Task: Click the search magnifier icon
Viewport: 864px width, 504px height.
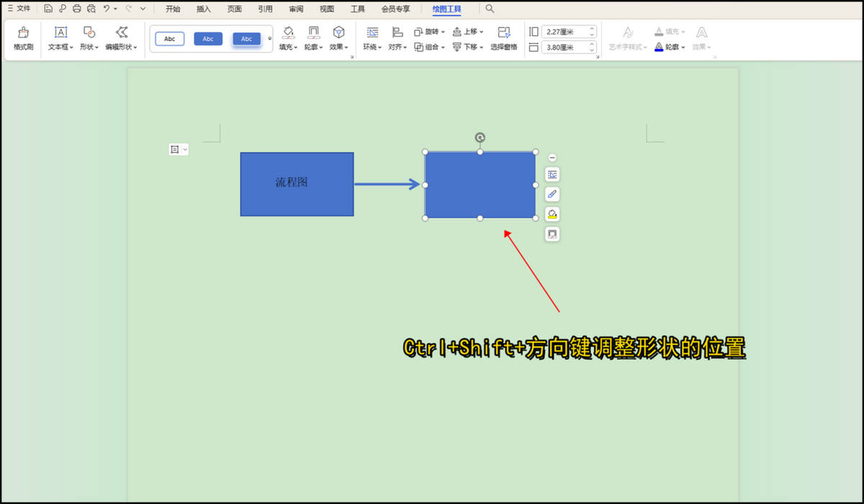Action: pos(490,9)
